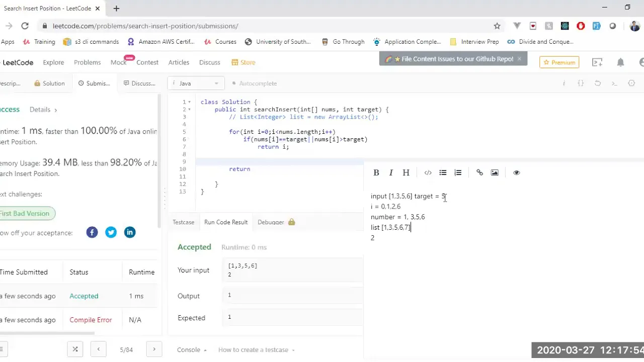The height and width of the screenshot is (362, 644).
Task: Switch to the Solution tab
Action: [49, 83]
